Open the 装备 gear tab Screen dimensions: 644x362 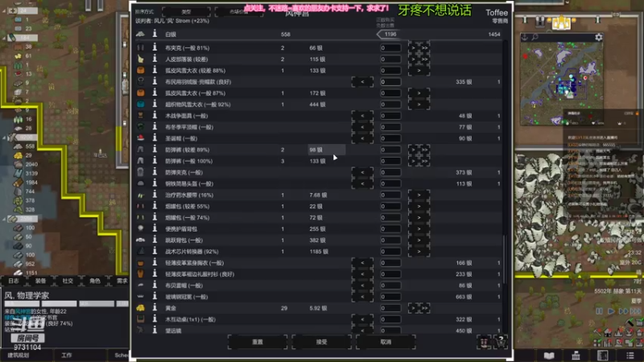tap(40, 281)
